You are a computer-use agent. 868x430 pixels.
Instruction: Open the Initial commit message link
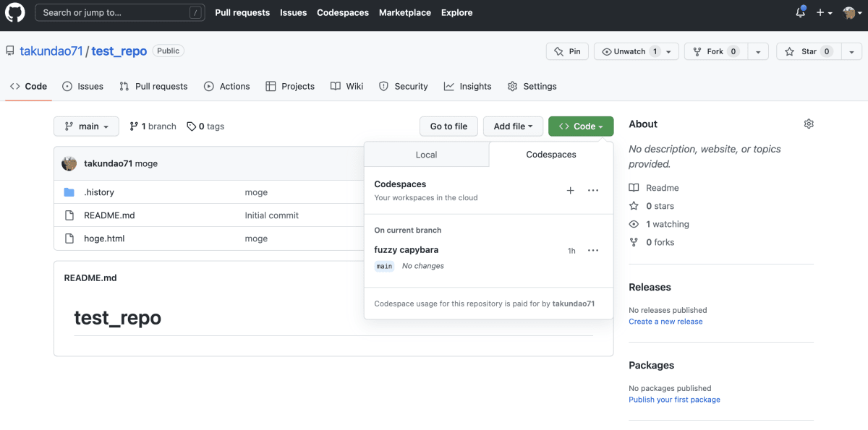[x=272, y=215]
